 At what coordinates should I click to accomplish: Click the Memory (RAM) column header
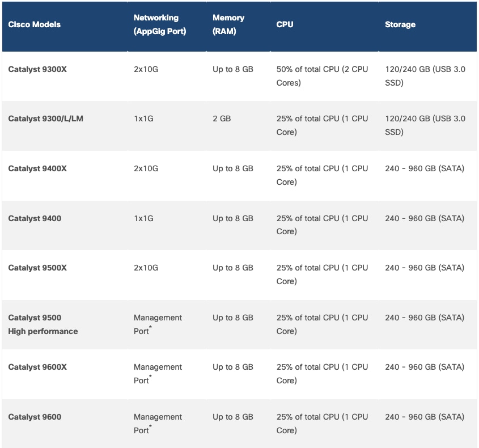(228, 25)
